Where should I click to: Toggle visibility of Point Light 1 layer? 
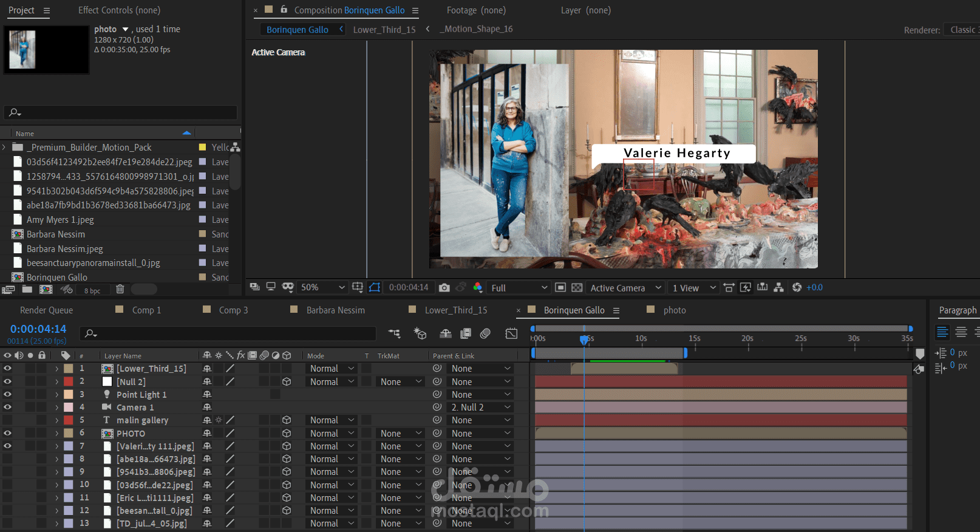click(x=8, y=394)
